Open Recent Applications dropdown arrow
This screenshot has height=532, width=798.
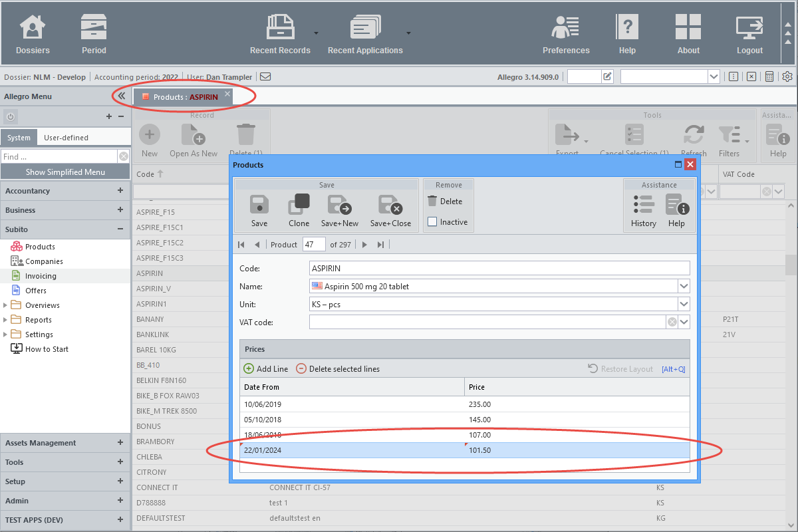pyautogui.click(x=408, y=32)
